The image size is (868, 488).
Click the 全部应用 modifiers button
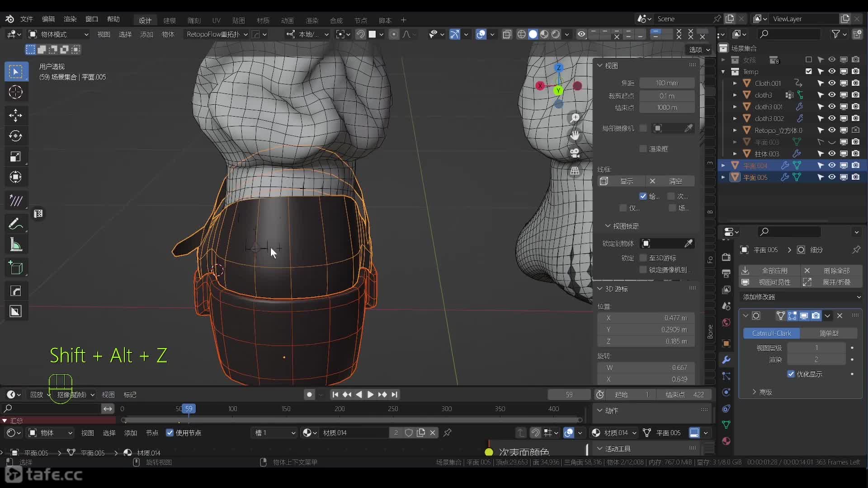[x=769, y=271]
